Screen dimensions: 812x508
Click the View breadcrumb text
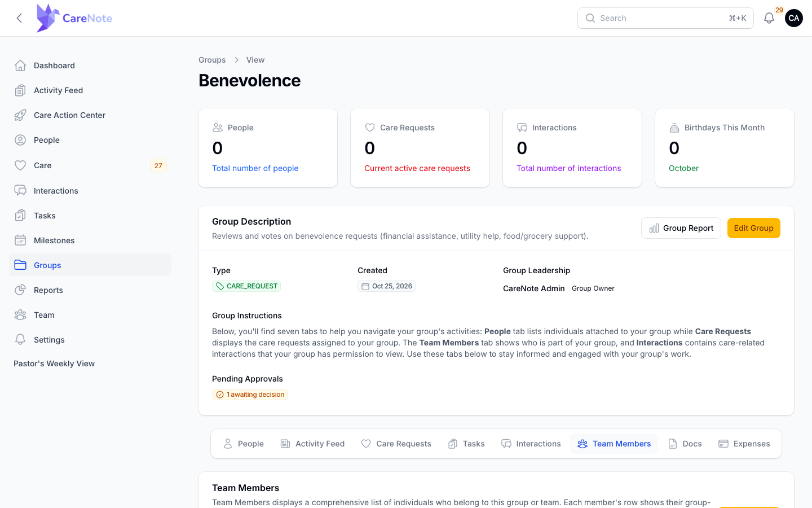pos(255,60)
